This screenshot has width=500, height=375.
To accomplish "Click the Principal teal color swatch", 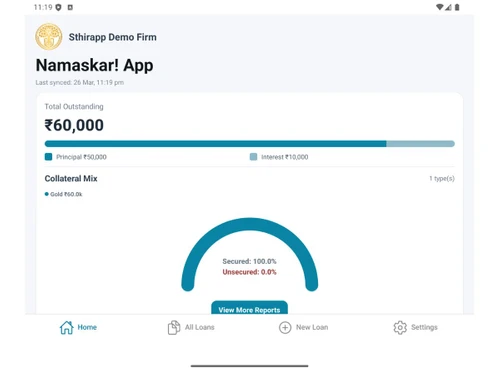I will coord(48,157).
